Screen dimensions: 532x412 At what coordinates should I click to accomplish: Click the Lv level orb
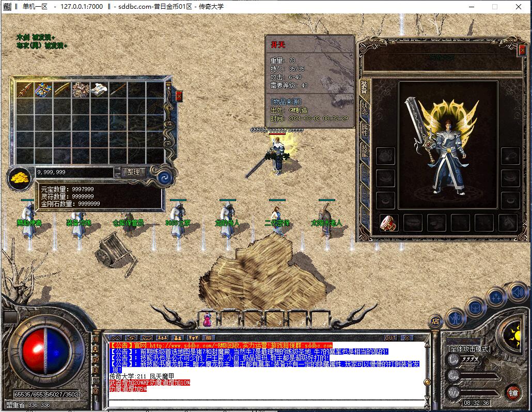click(453, 360)
